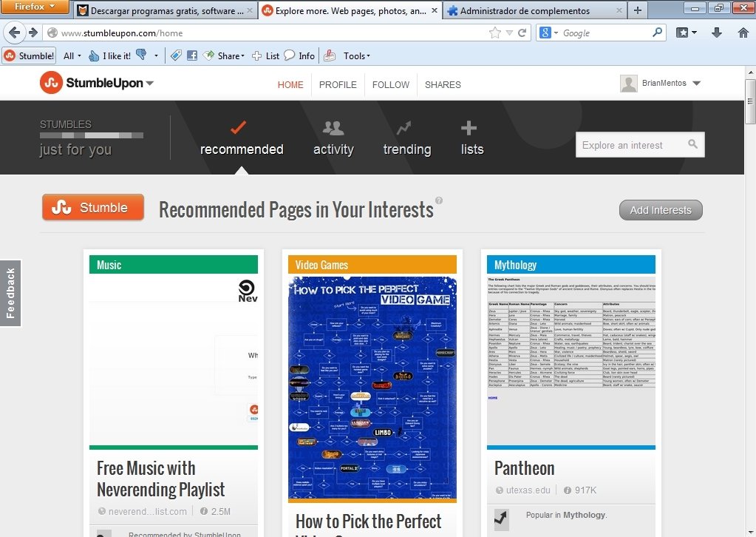Click the BrianMentos profile avatar
Viewport: 756px width, 537px height.
click(628, 84)
